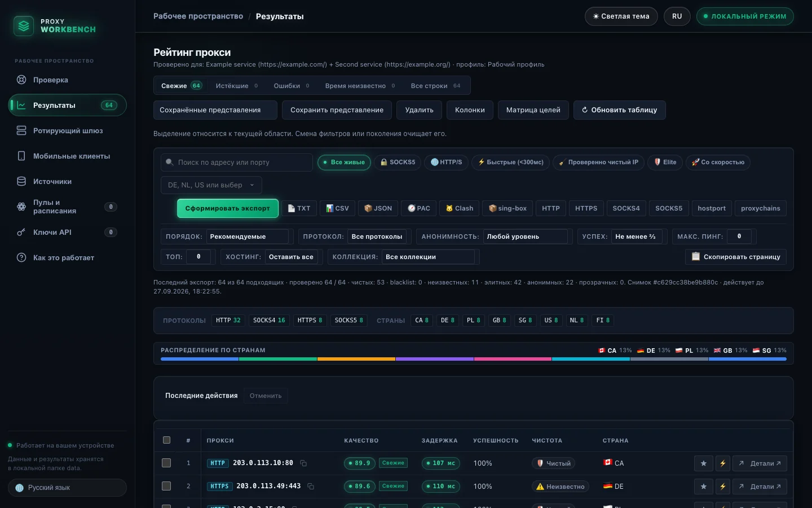
Task: Run quick test on 203.0.113.49:443 row
Action: tap(723, 487)
